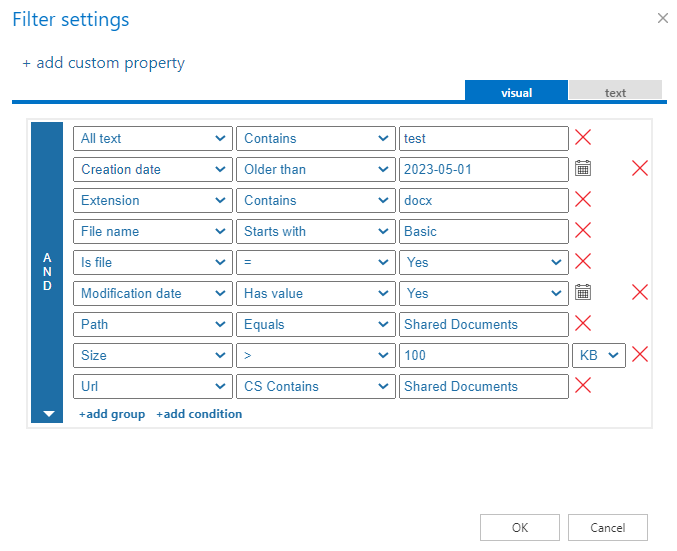Click the +add condition link
677x551 pixels.
click(x=199, y=414)
